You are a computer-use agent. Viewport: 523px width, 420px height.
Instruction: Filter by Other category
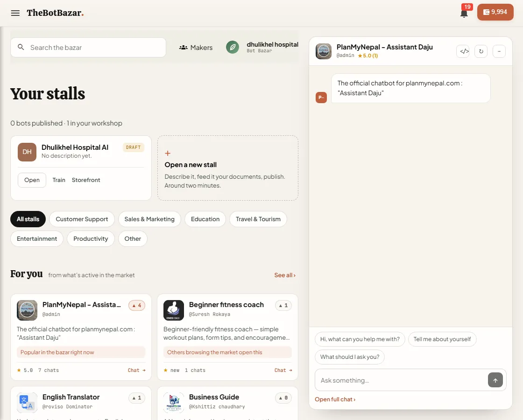[133, 238]
